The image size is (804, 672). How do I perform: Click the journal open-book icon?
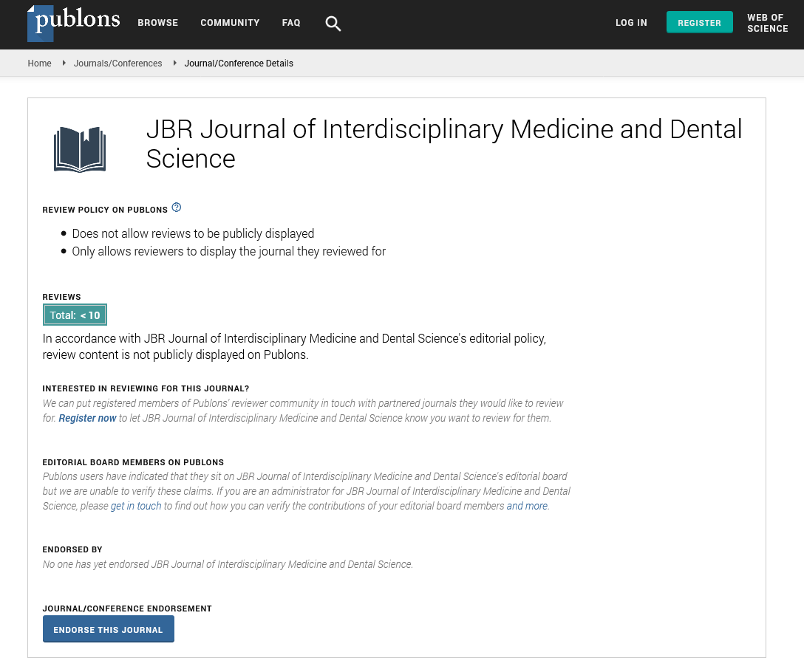click(x=80, y=149)
